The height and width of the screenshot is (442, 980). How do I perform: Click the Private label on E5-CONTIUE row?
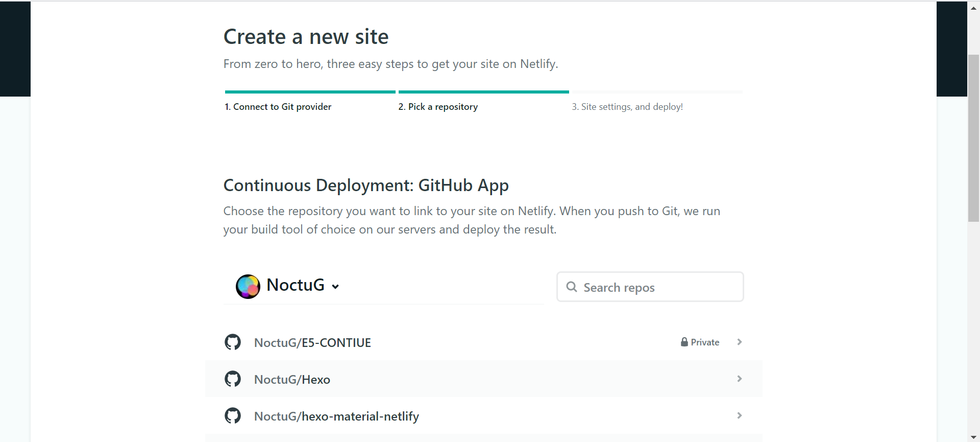705,342
